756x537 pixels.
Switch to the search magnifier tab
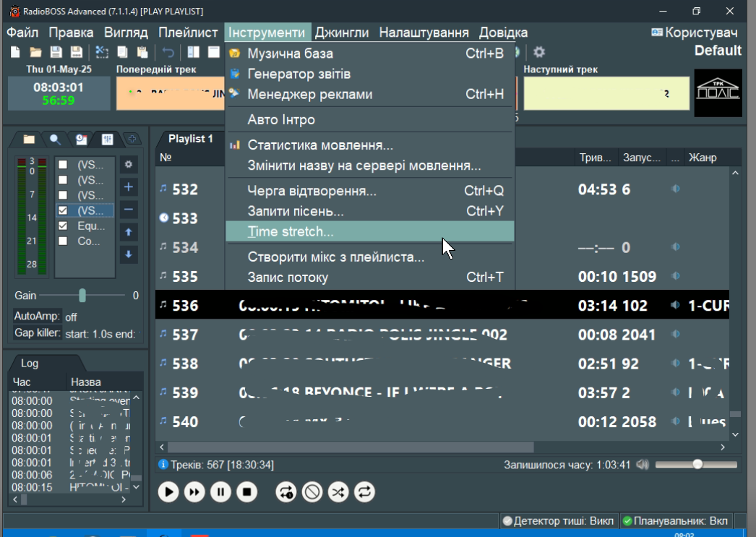(55, 139)
